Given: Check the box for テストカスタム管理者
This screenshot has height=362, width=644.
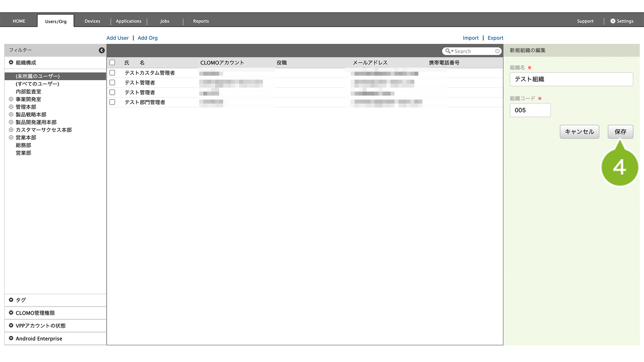Looking at the screenshot, I should coord(112,73).
